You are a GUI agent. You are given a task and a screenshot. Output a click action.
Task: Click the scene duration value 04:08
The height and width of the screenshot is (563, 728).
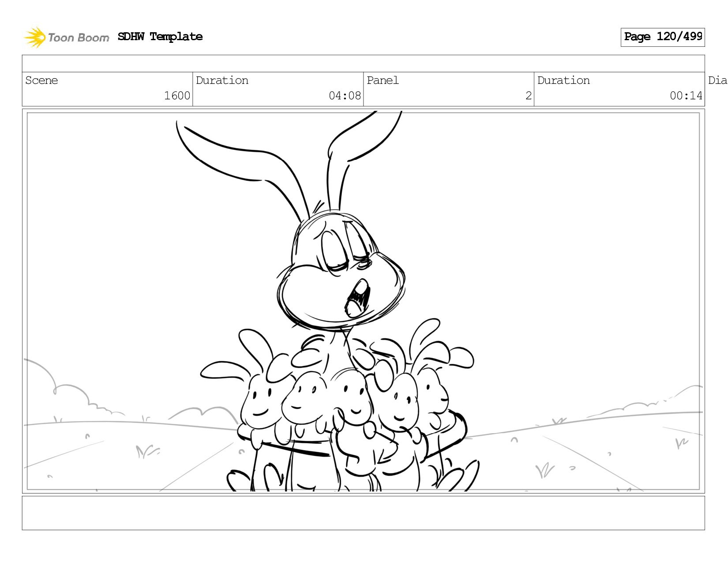345,96
